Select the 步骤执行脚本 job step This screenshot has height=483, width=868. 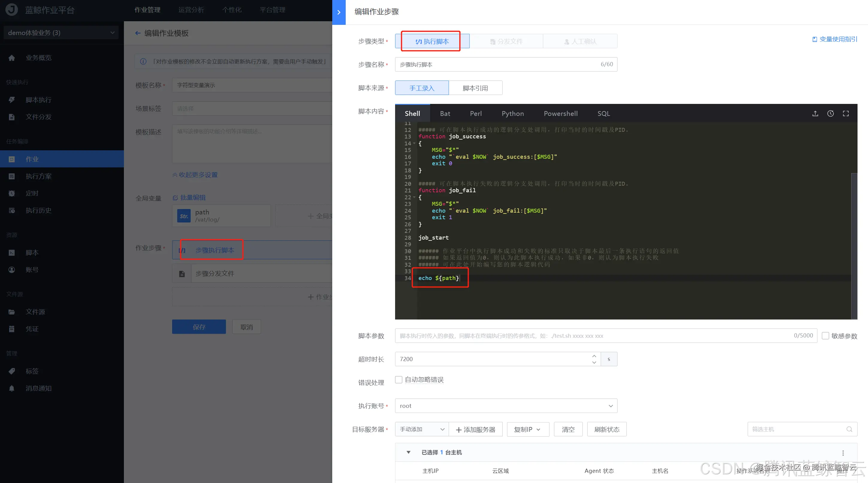pos(252,250)
